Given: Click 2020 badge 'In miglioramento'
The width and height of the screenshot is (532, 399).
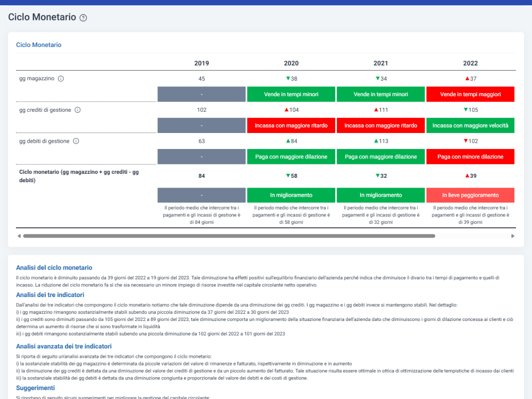Looking at the screenshot, I should click(x=291, y=195).
